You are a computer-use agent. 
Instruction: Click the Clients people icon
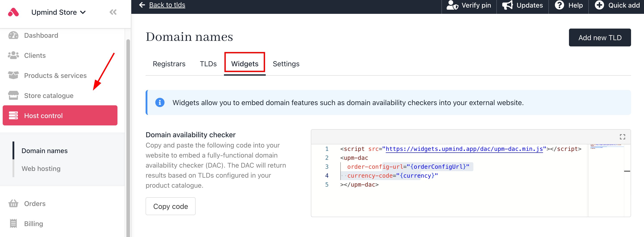(x=13, y=55)
